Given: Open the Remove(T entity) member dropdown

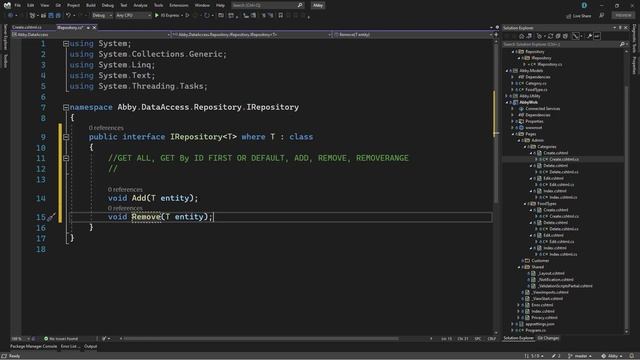Looking at the screenshot, I should click(413, 35).
